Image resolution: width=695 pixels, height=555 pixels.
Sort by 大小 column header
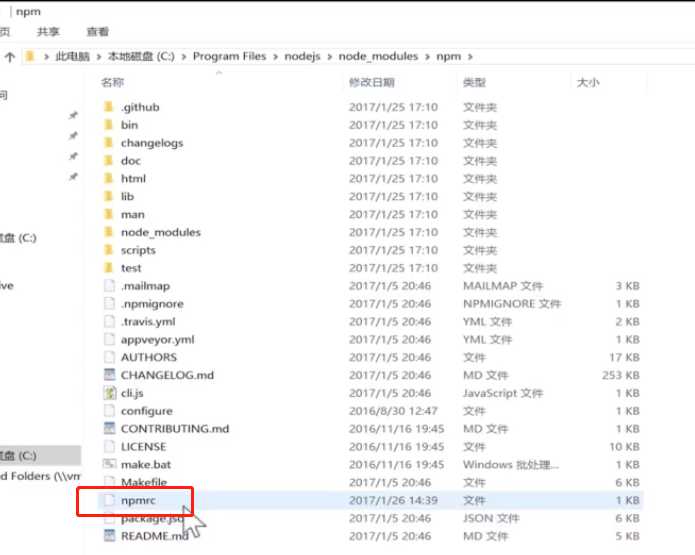tap(588, 82)
